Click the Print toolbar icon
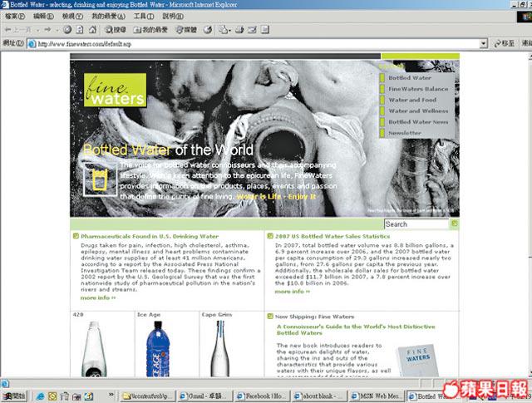 coord(239,30)
